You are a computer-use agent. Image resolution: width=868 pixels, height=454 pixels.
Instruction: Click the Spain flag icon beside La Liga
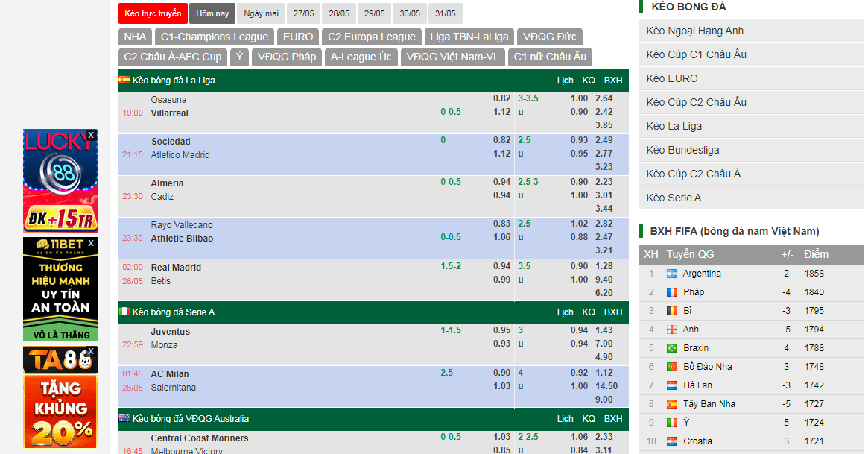click(x=124, y=80)
